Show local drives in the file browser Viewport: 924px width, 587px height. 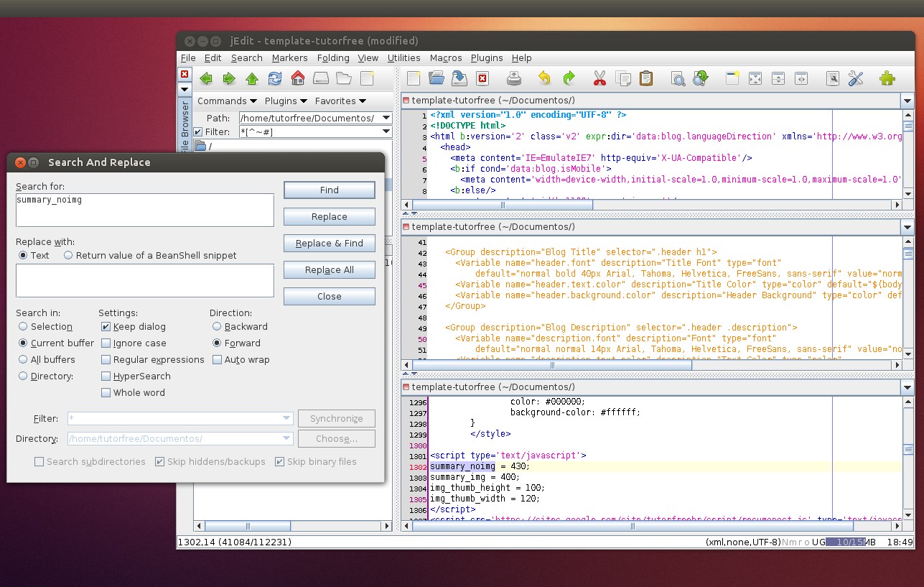click(321, 79)
